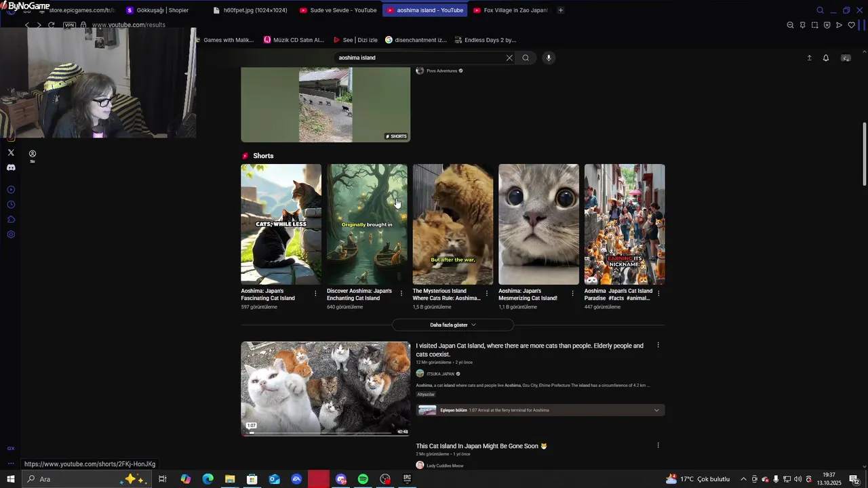Play the Discover Aoshima enchanting short thumbnail
This screenshot has height=488, width=868.
tap(367, 224)
